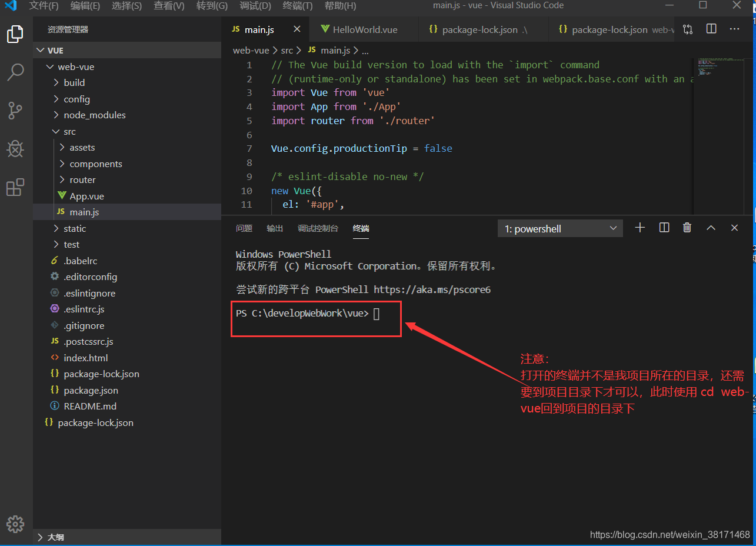Split the terminal panel

664,228
